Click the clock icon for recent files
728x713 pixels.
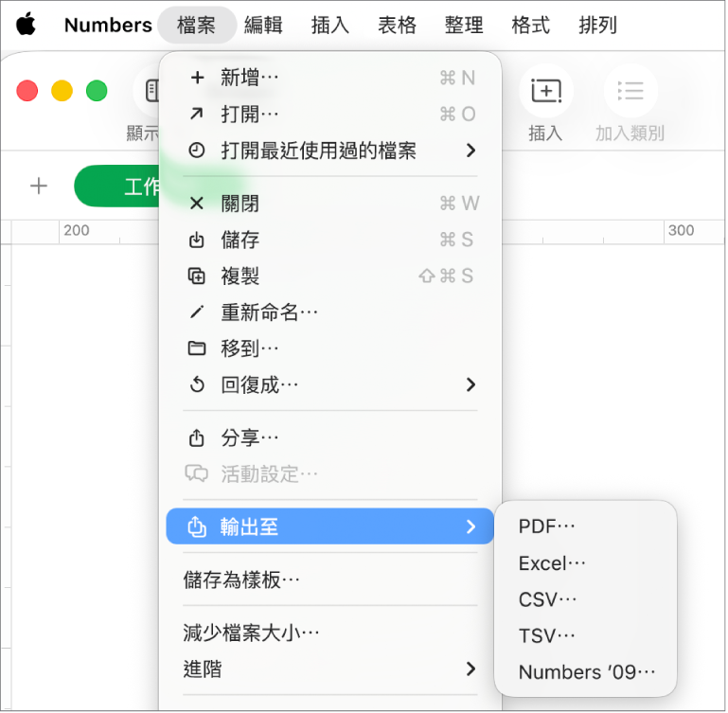197,151
